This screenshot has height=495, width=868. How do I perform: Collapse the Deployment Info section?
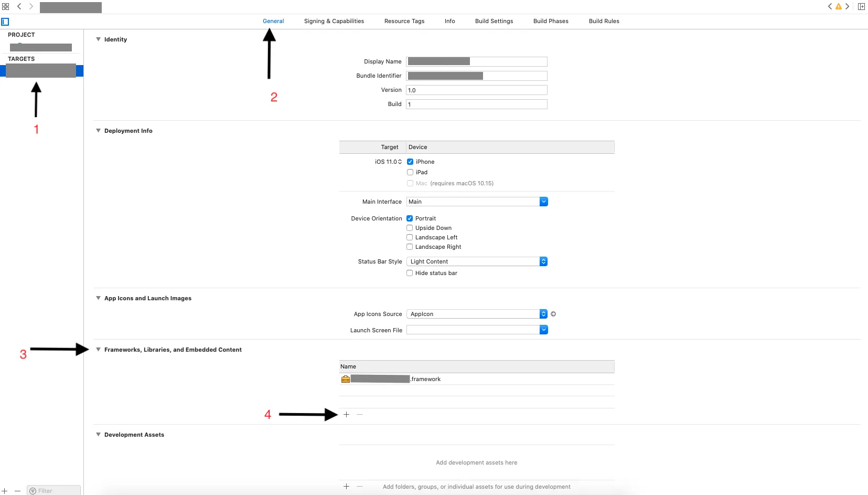98,131
